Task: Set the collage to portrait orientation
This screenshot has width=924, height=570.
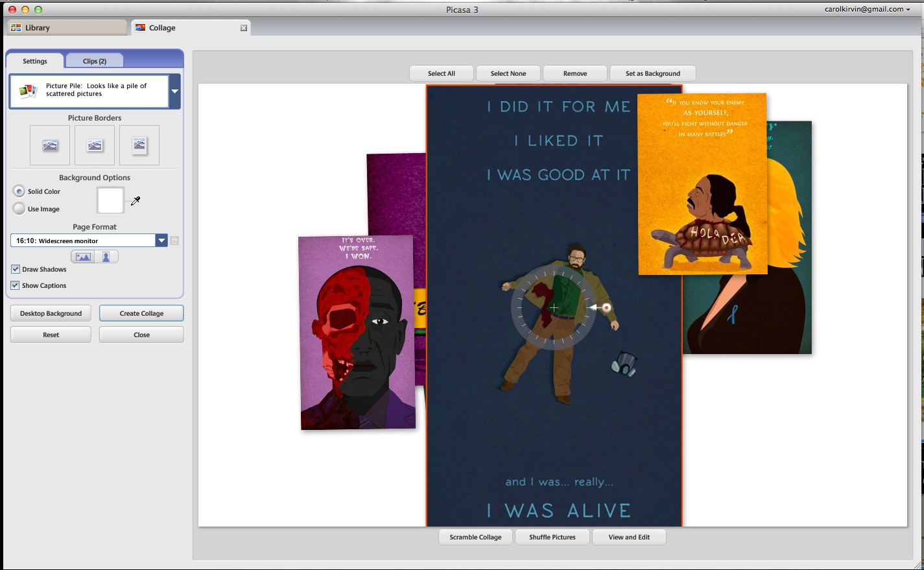Action: [106, 257]
